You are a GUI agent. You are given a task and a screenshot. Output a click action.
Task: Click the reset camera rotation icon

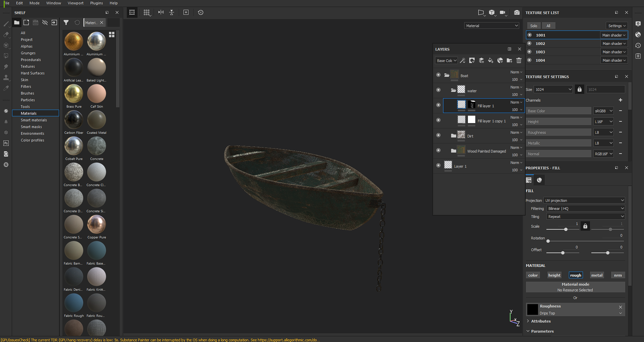(x=201, y=12)
